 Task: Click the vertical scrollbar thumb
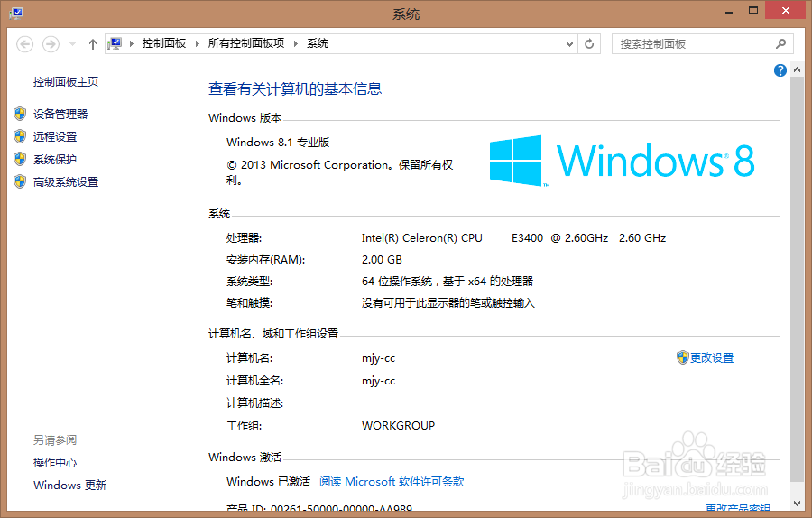(x=797, y=280)
